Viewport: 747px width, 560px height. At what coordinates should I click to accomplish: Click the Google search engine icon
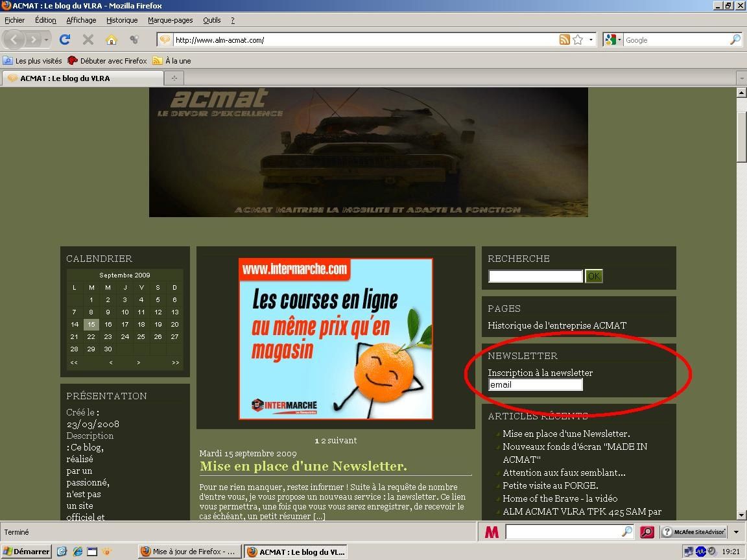point(610,40)
